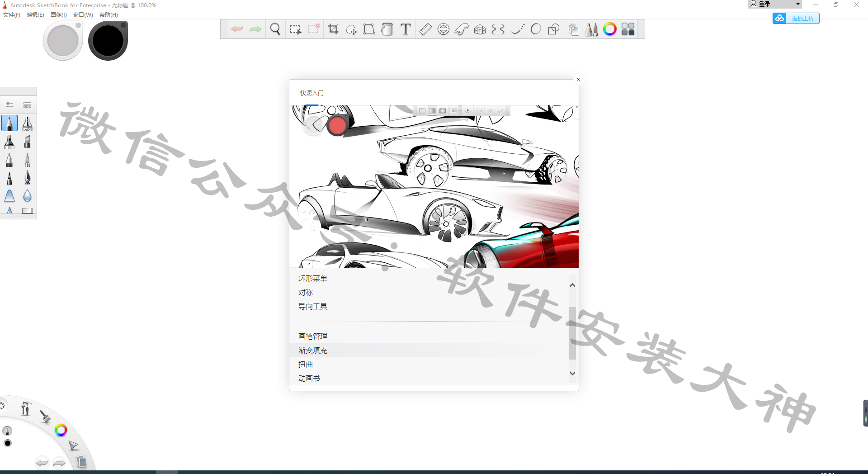This screenshot has width=868, height=474.
Task: Open the lagoon file page icon
Action: 81,461
